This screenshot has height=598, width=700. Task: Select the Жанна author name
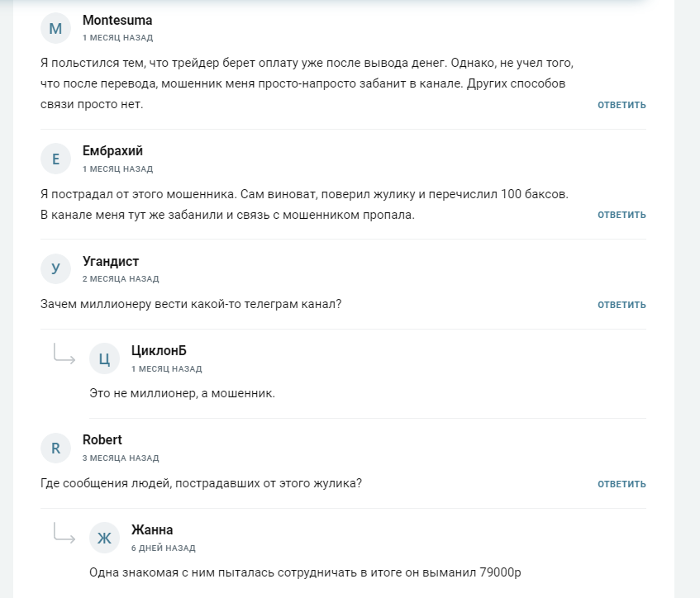(152, 530)
